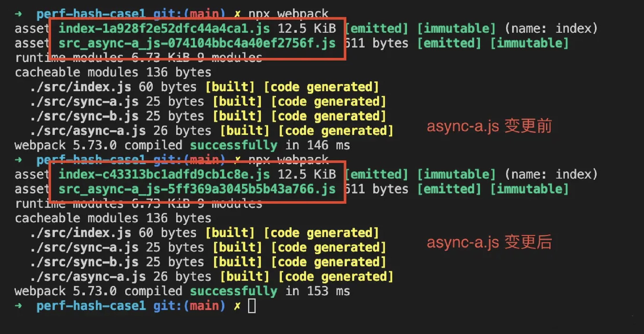Click the terminal cursor at the last prompt

pyautogui.click(x=252, y=306)
